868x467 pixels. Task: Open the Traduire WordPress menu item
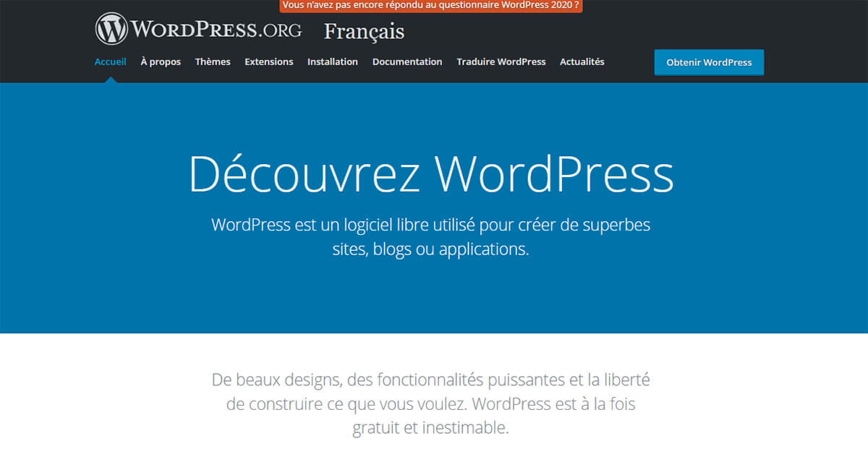click(x=501, y=62)
